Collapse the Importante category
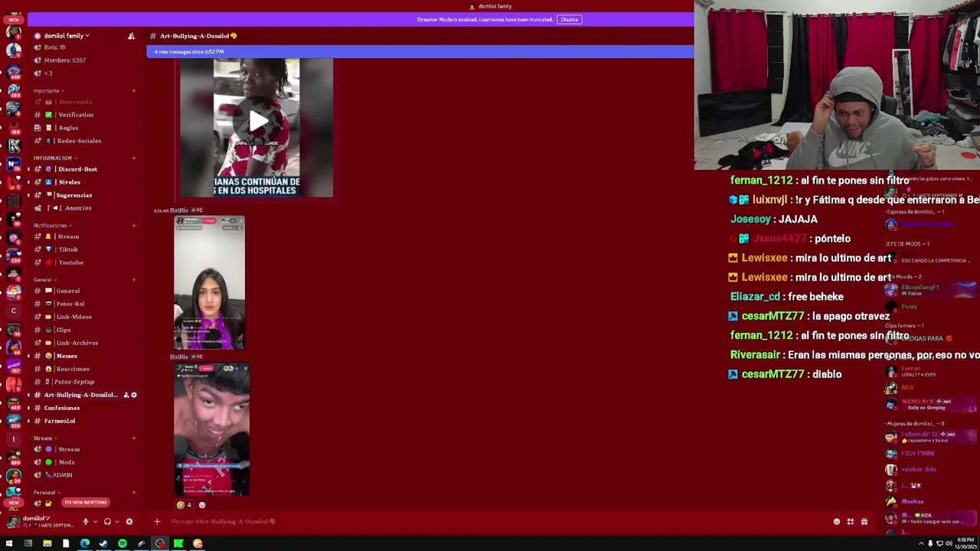980x551 pixels. click(48, 91)
